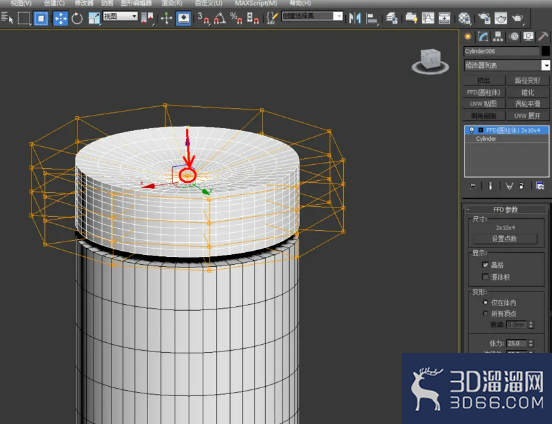Screen dimensions: 552x424
Task: Toggle the Percent Snap icon
Action: pos(236,18)
